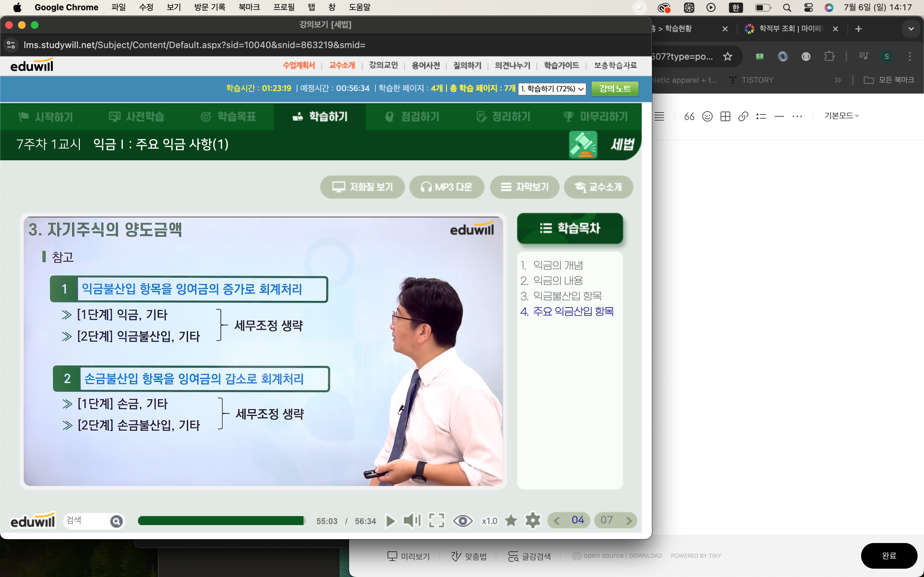Click the video progress bar
The image size is (924, 577).
221,521
